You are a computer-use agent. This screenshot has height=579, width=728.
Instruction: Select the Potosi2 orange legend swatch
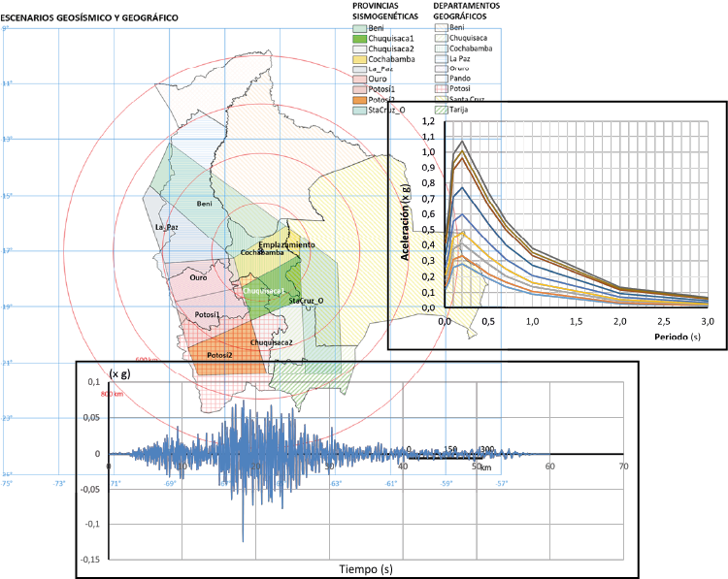click(x=359, y=100)
